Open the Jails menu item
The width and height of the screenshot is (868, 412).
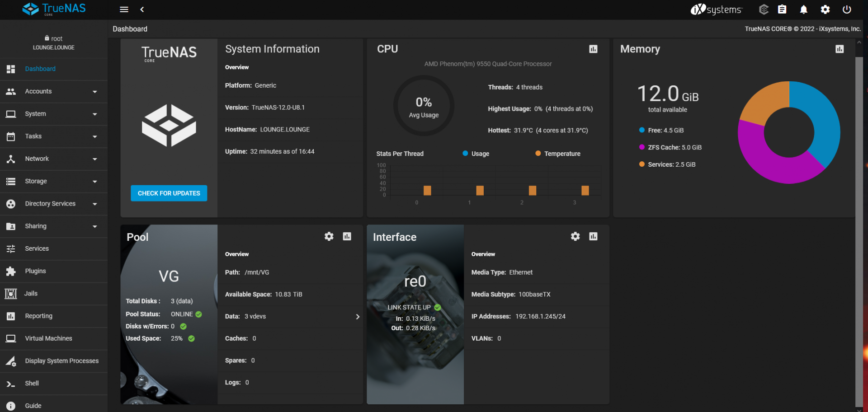point(54,294)
